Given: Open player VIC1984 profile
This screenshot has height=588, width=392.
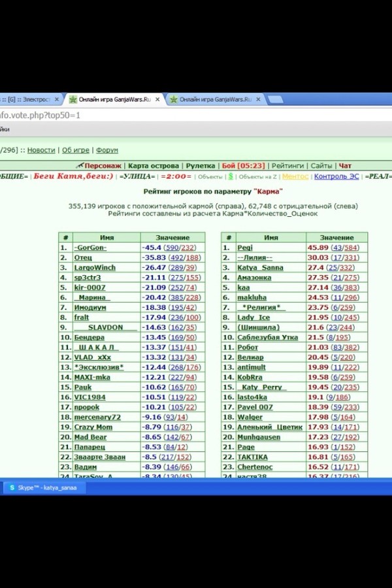Looking at the screenshot, I should [90, 397].
